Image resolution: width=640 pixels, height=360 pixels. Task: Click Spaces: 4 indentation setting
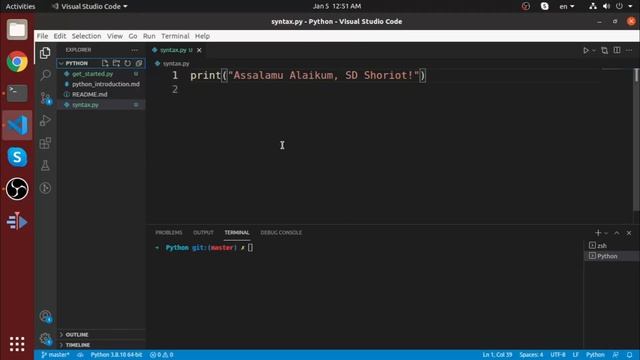tap(531, 355)
